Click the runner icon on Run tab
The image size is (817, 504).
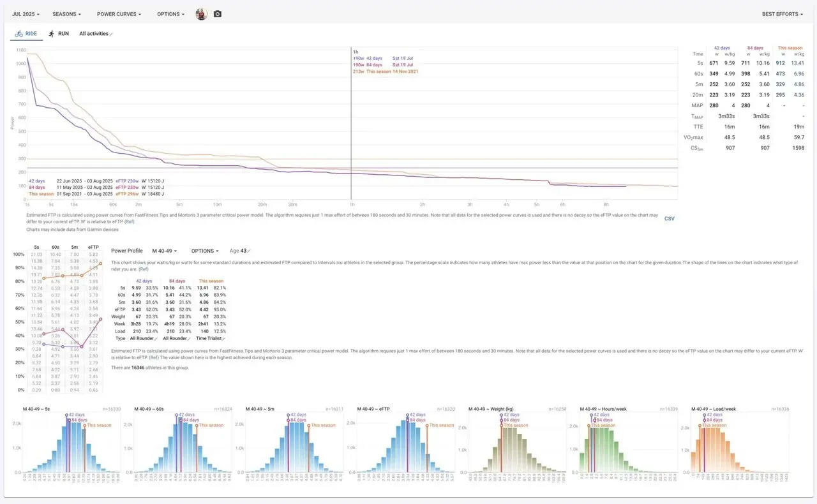(52, 33)
